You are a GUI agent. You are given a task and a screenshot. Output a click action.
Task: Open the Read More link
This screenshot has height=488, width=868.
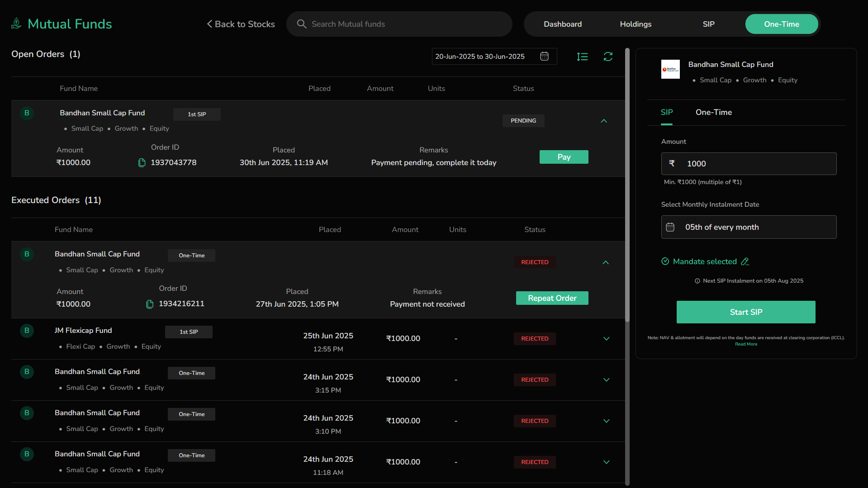746,344
